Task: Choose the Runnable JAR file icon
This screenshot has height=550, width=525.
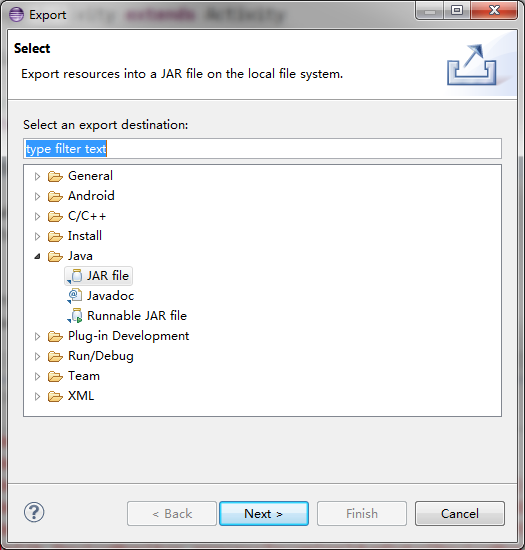Action: click(75, 316)
